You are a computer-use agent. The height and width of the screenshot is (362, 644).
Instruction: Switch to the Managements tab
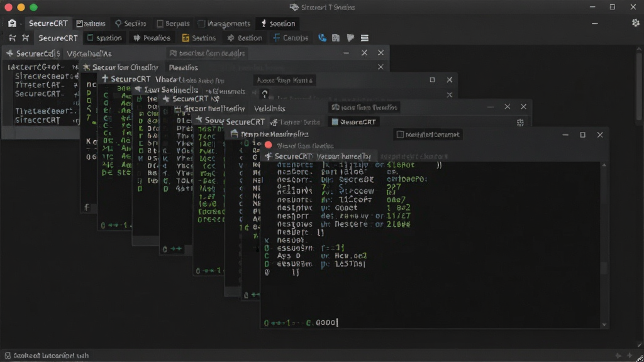tap(225, 23)
